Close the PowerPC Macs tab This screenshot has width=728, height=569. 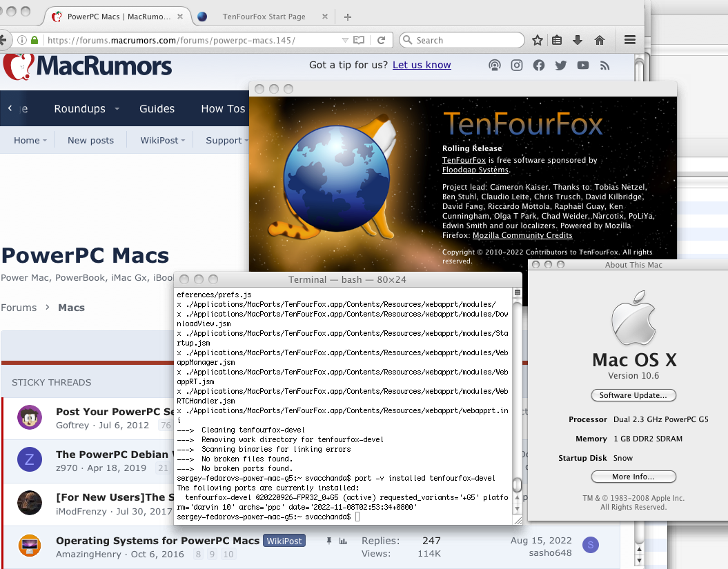point(180,17)
